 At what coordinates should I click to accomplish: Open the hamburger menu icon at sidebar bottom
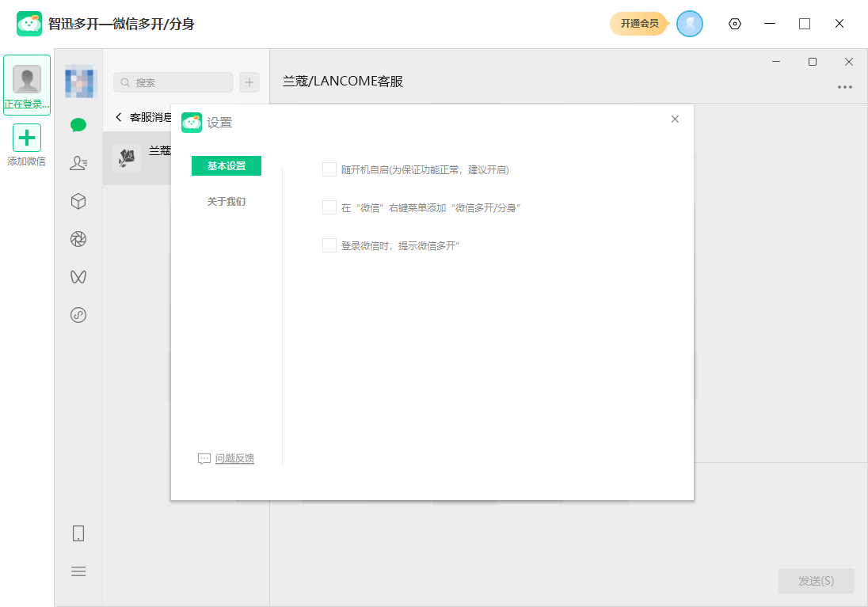(x=78, y=571)
